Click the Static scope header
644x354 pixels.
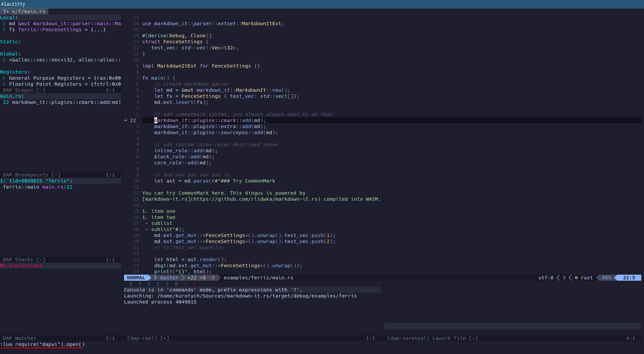10,42
